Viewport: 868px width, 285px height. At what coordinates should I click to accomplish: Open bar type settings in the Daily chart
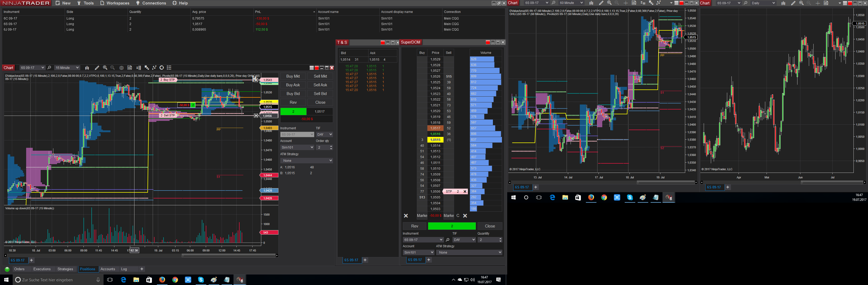point(783,3)
